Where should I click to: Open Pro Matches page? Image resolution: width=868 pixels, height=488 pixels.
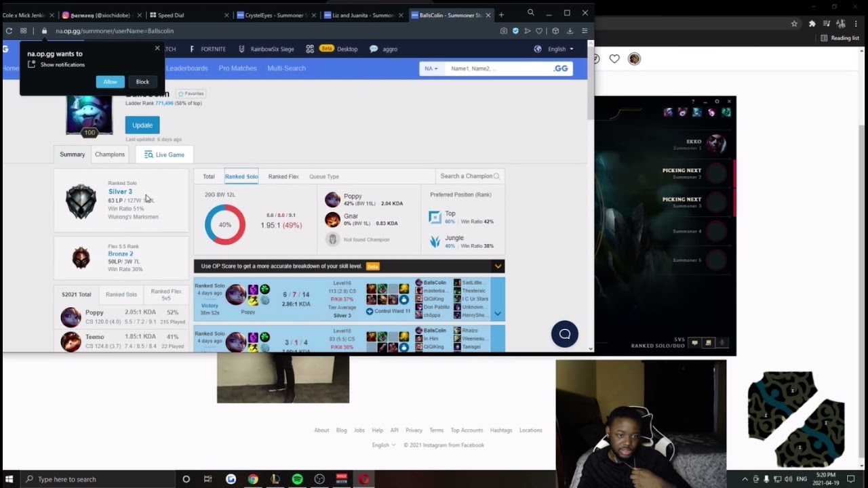pos(237,68)
